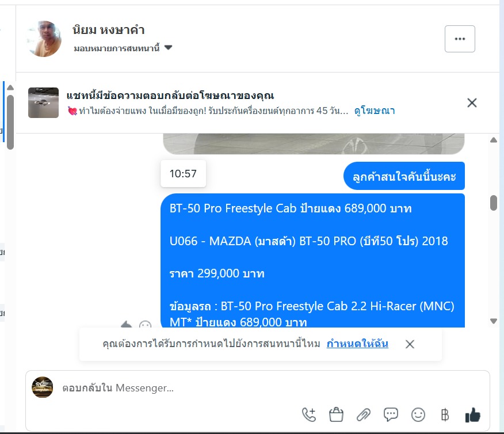Expand the มอบหมายการสนทนานี้ dropdown
The image size is (504, 434).
123,48
